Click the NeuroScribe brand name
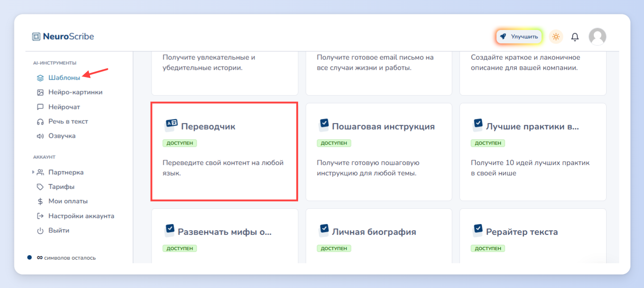Image resolution: width=644 pixels, height=288 pixels. coord(69,37)
